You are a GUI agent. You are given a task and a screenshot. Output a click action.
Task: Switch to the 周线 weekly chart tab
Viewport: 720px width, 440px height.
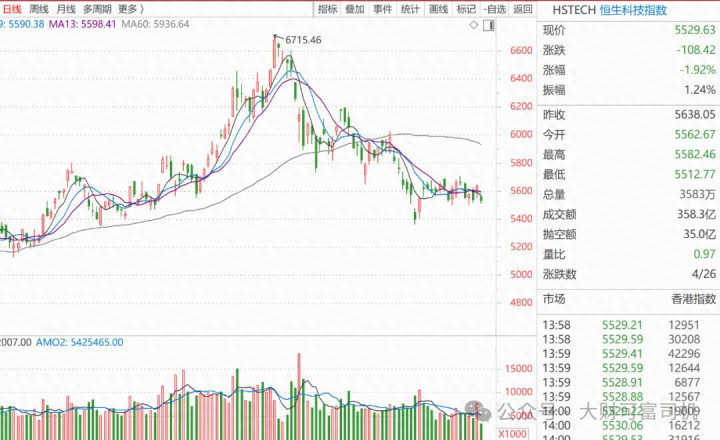tap(39, 9)
